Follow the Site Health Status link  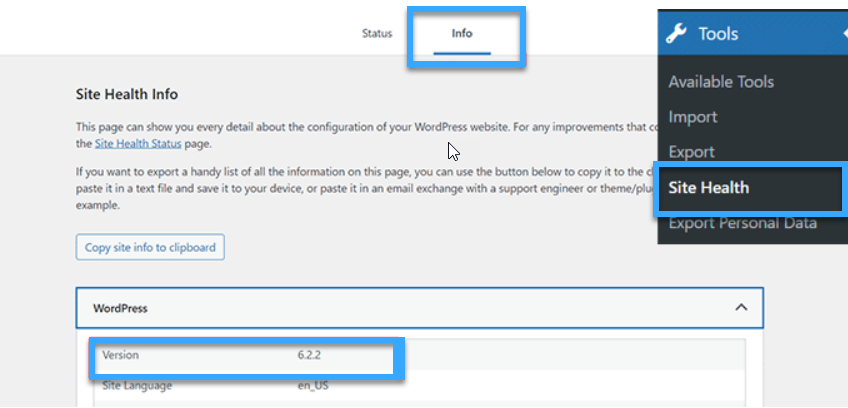click(138, 144)
